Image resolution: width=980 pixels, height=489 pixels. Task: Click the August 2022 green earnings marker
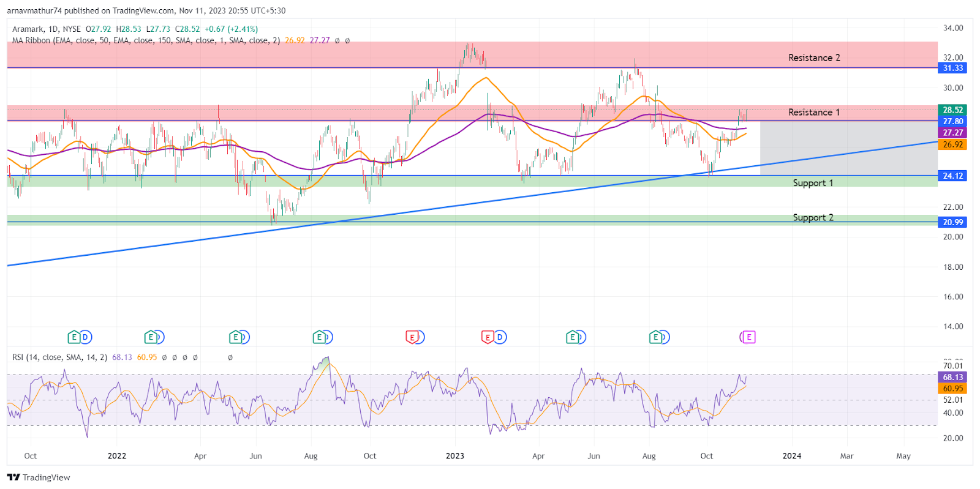pyautogui.click(x=319, y=337)
